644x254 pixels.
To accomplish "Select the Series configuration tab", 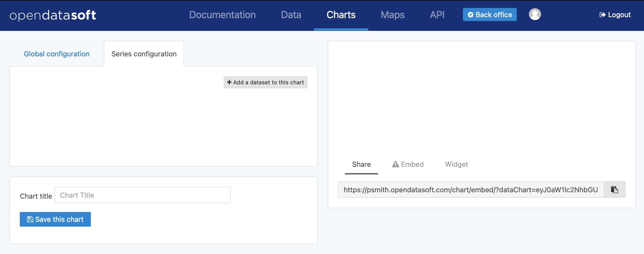I will pos(144,54).
